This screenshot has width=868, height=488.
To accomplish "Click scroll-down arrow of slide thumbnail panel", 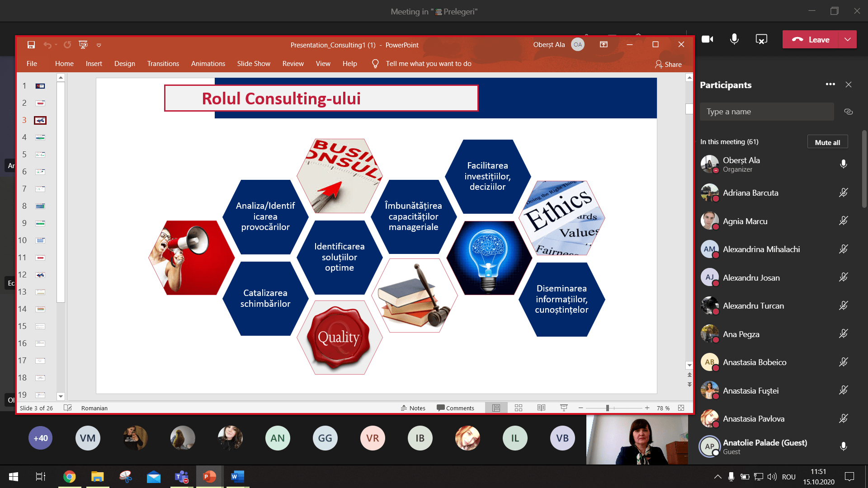I will point(61,396).
